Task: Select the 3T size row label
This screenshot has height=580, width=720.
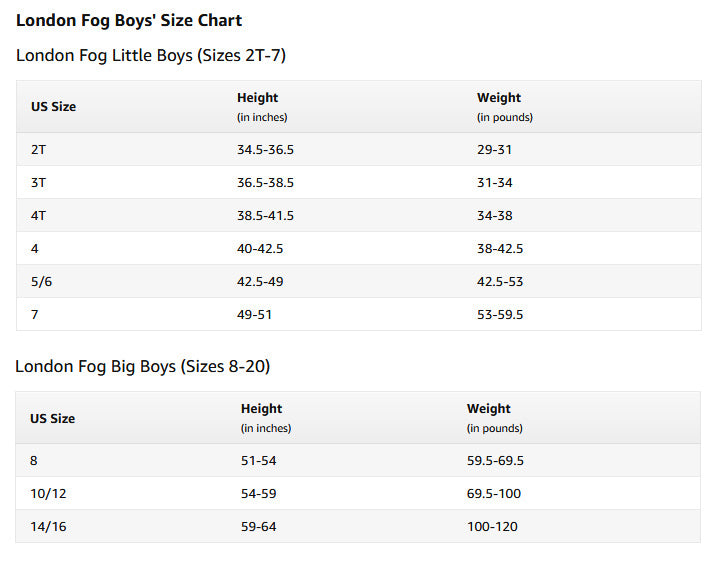Action: pos(38,182)
